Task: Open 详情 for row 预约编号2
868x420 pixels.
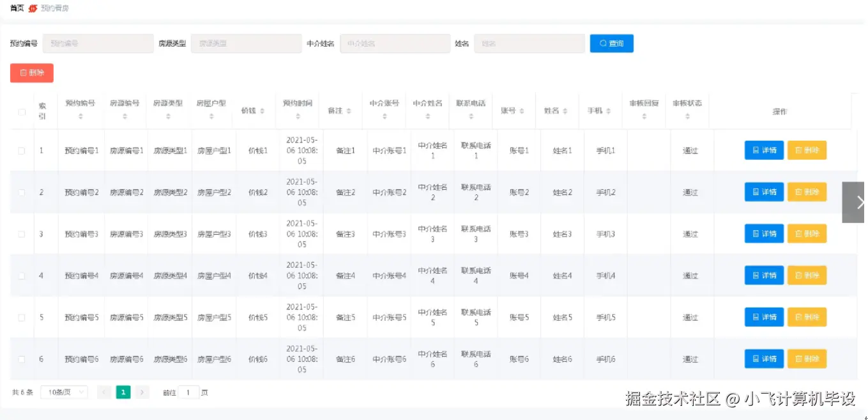Action: (x=764, y=192)
